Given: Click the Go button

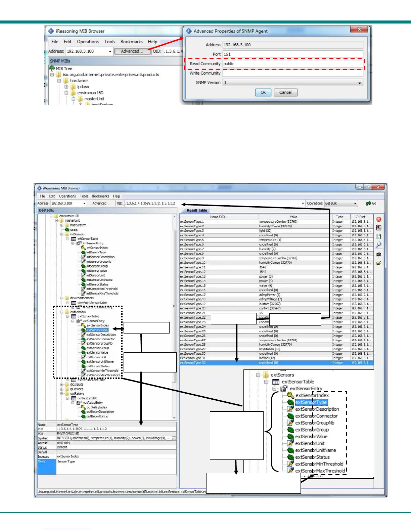Looking at the screenshot, I should pyautogui.click(x=371, y=204).
